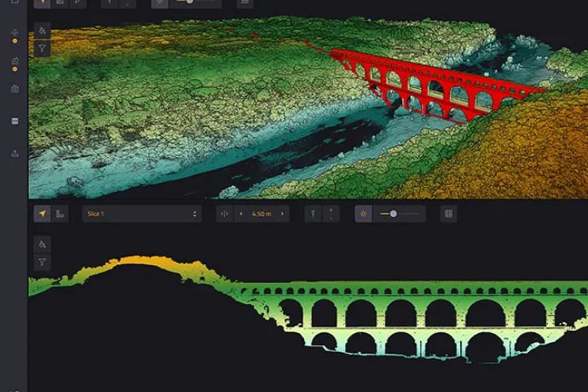Image resolution: width=588 pixels, height=392 pixels.
Task: Open the filter tool in 3D view
Action: [42, 49]
